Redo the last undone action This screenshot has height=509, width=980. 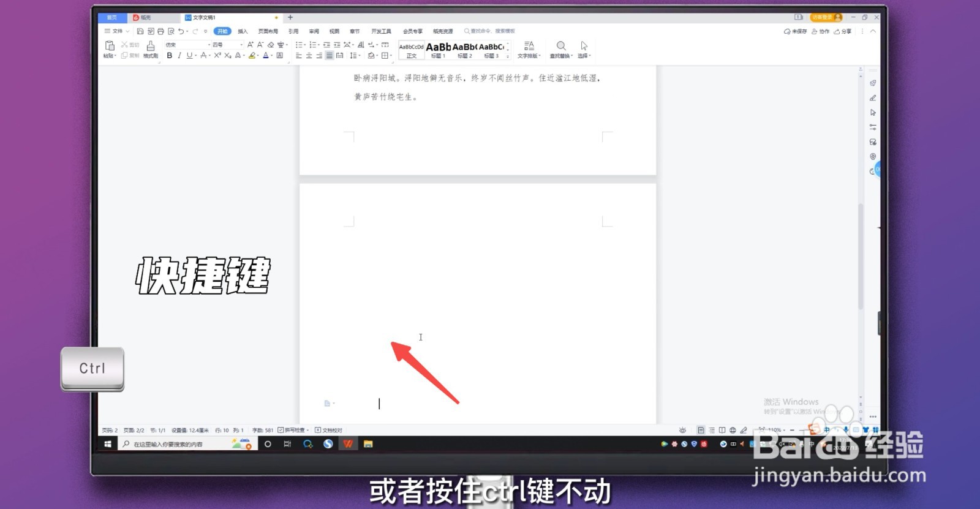tap(195, 31)
